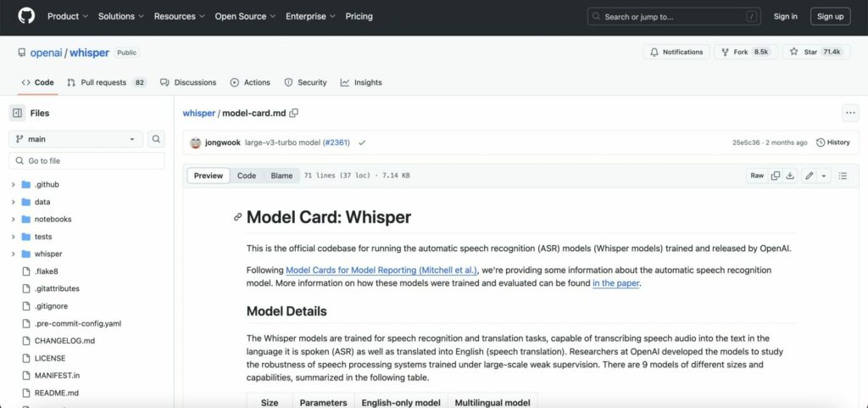This screenshot has height=408, width=868.
Task: Switch to the Blame view
Action: coord(281,176)
